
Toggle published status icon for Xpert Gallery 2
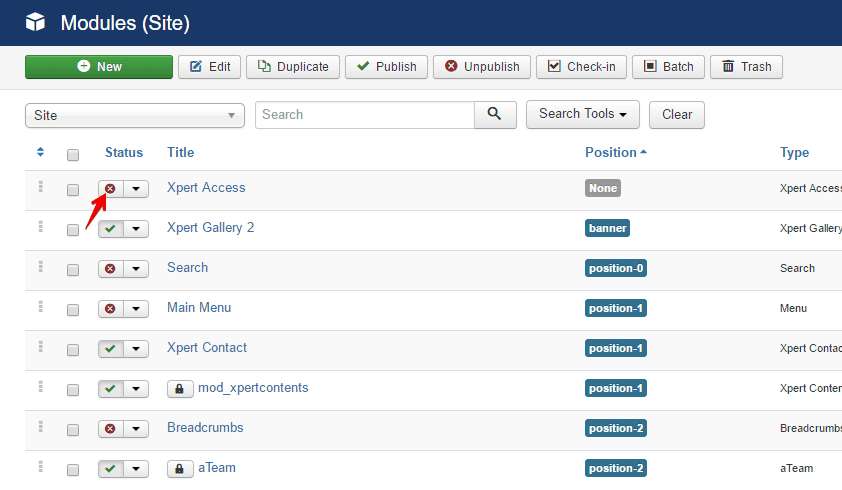pyautogui.click(x=110, y=229)
